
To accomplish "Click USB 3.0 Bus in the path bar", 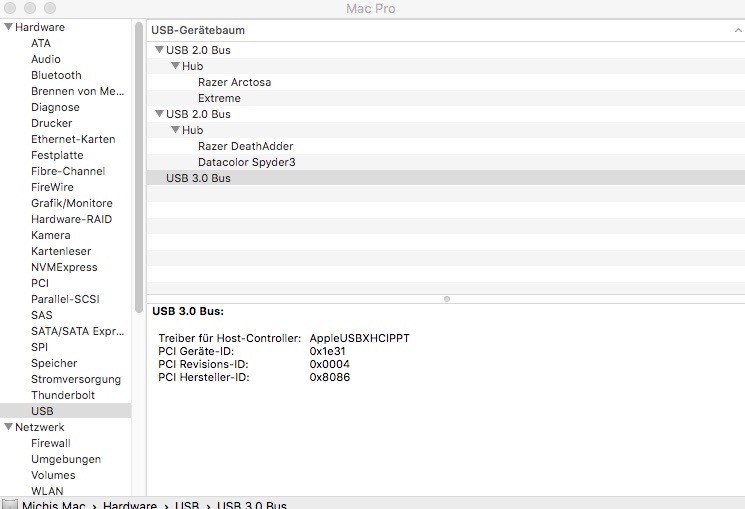I will [x=252, y=505].
